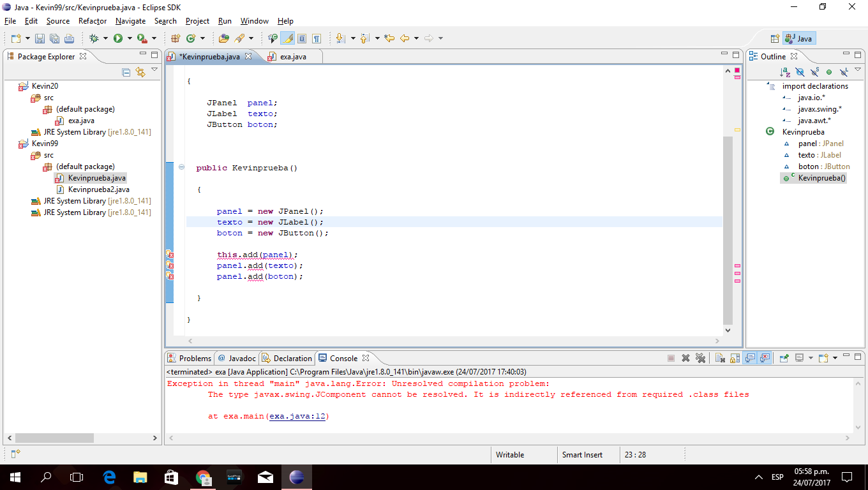Open the Refactor menu
This screenshot has height=490, width=868.
[x=93, y=21]
